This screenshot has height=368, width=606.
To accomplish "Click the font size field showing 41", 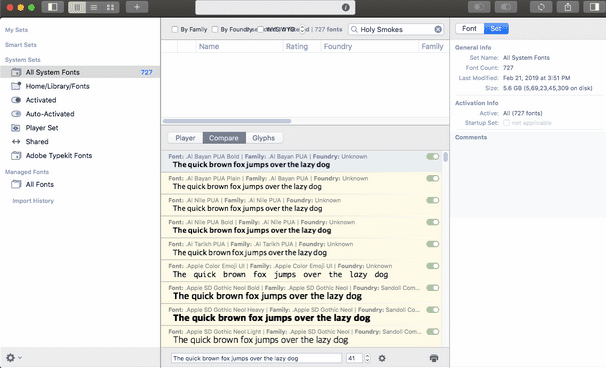I will point(354,358).
